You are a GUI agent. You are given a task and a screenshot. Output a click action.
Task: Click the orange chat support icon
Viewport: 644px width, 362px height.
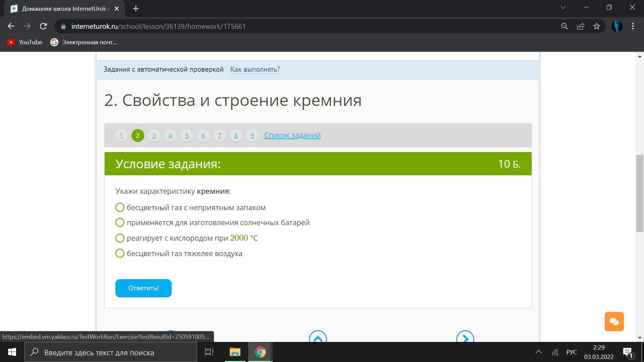pyautogui.click(x=614, y=321)
